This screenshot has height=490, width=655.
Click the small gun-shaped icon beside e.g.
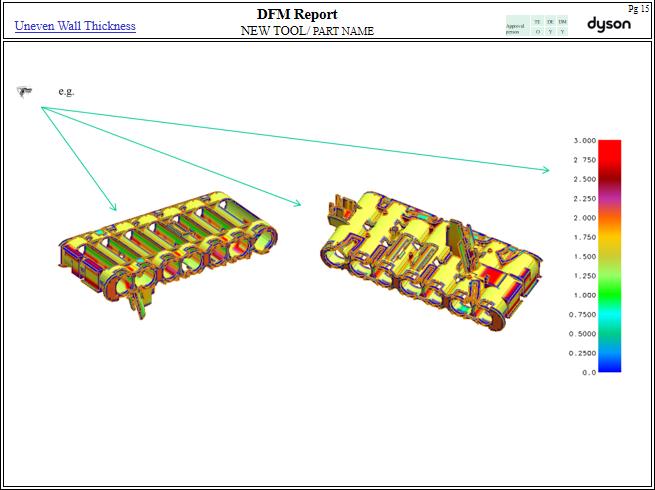24,91
